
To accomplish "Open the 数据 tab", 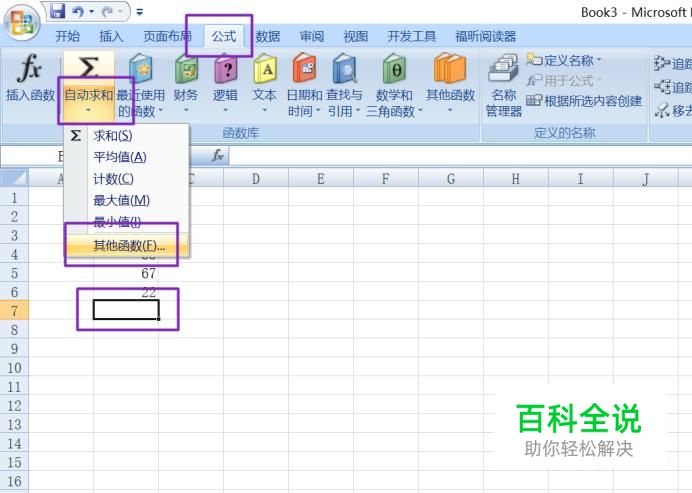I will pyautogui.click(x=267, y=36).
